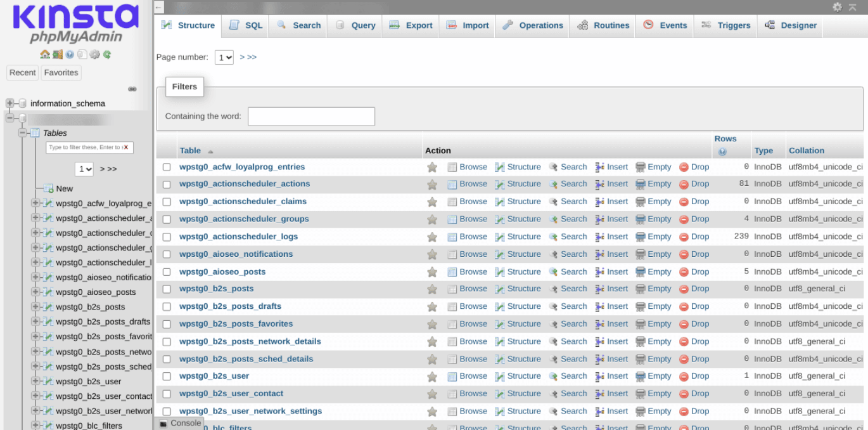Click the phpMyAdmin home icon
868x430 pixels.
44,55
